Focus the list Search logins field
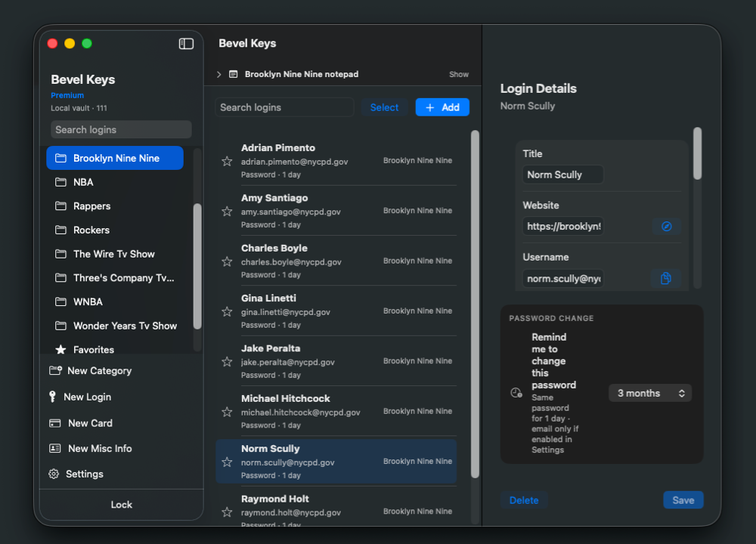The image size is (756, 544). [x=284, y=107]
